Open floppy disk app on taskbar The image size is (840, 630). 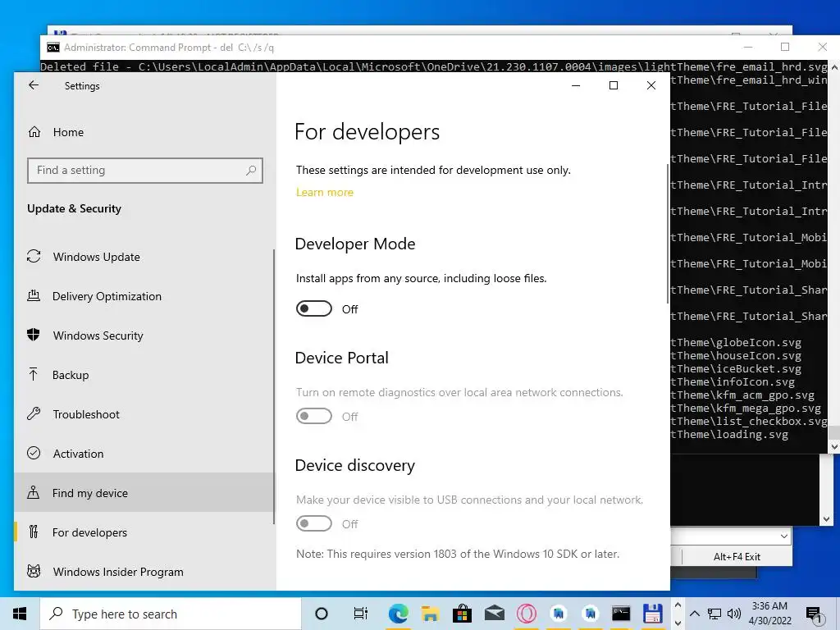(653, 614)
